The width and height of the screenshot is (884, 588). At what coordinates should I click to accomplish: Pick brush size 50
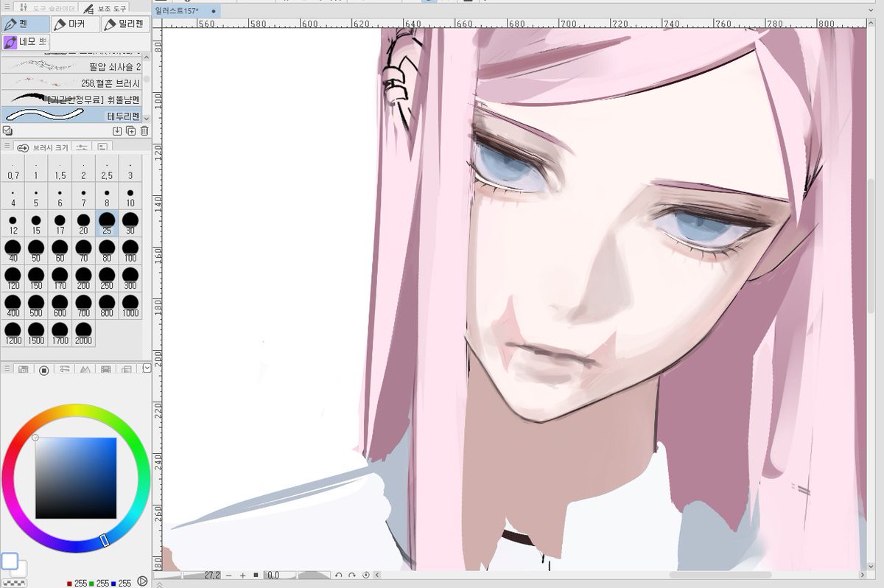(36, 251)
